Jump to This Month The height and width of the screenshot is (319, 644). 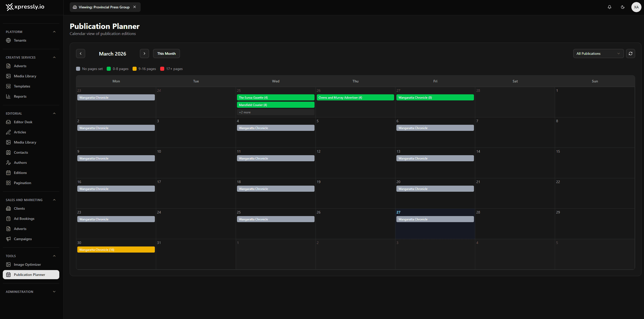pyautogui.click(x=166, y=54)
